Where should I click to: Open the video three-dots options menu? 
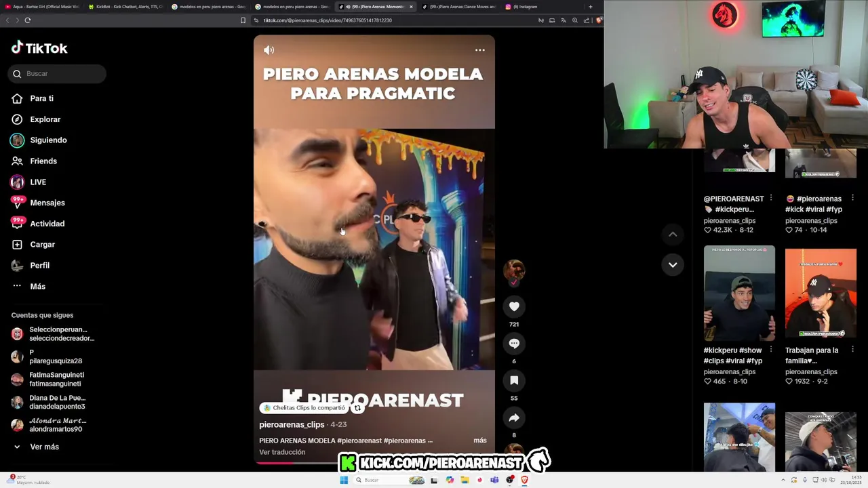pos(480,50)
